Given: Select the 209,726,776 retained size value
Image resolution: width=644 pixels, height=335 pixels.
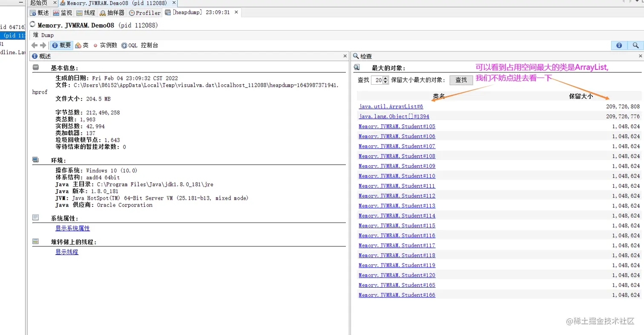Looking at the screenshot, I should (623, 116).
